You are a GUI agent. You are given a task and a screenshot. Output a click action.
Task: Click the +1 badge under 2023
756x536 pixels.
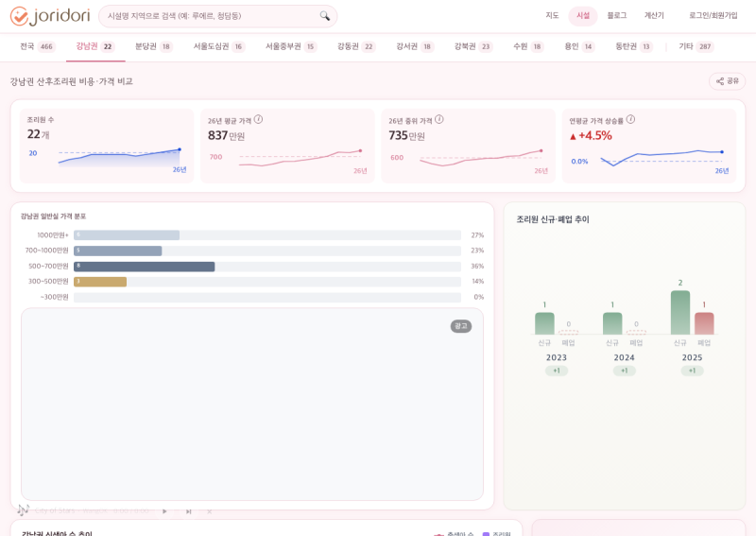557,371
